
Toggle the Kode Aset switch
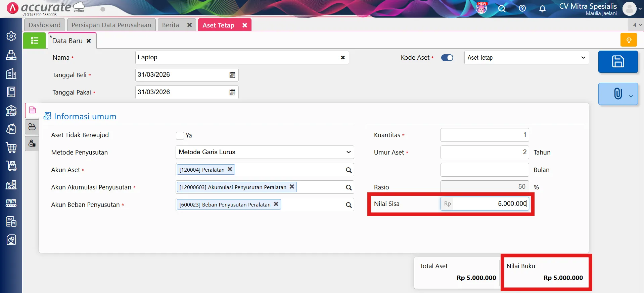tap(447, 58)
